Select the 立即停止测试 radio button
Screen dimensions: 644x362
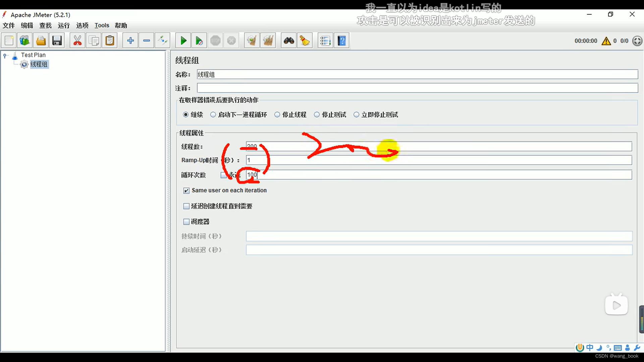356,115
